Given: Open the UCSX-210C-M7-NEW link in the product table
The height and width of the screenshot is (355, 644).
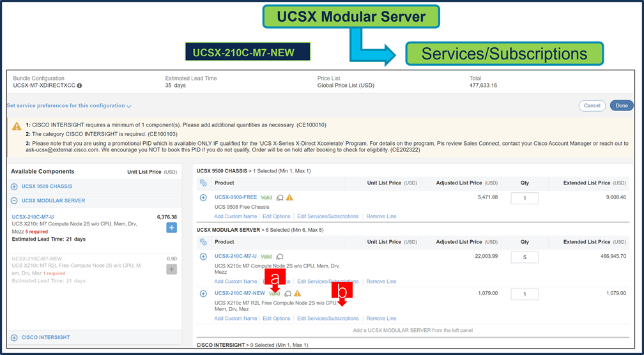Looking at the screenshot, I should [240, 294].
